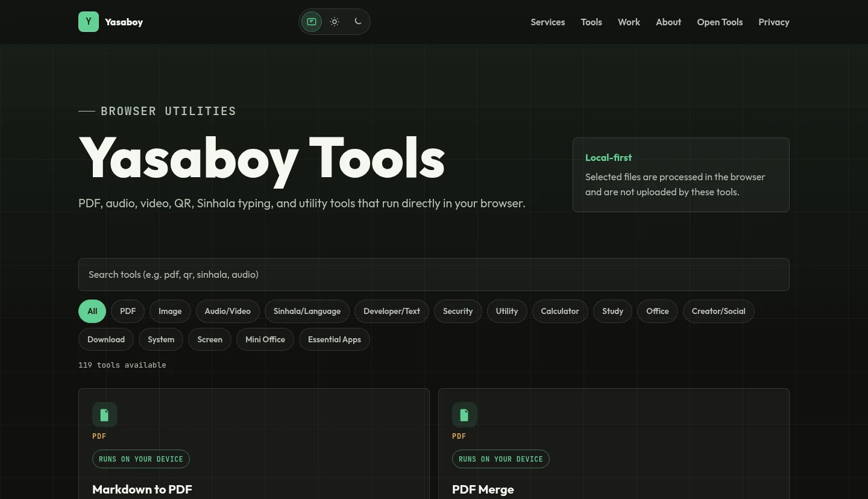The height and width of the screenshot is (499, 868).
Task: Open the Markdown to PDF tool title
Action: tap(142, 489)
